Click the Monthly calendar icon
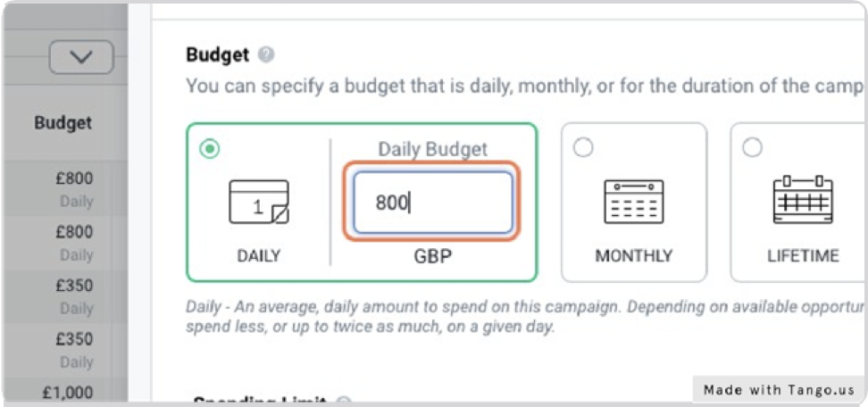This screenshot has width=868, height=407. click(x=634, y=202)
